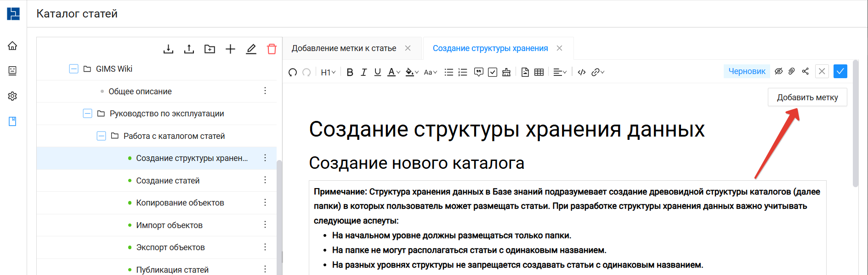Save article with blue checkmark button
This screenshot has height=275, width=868.
[x=840, y=71]
